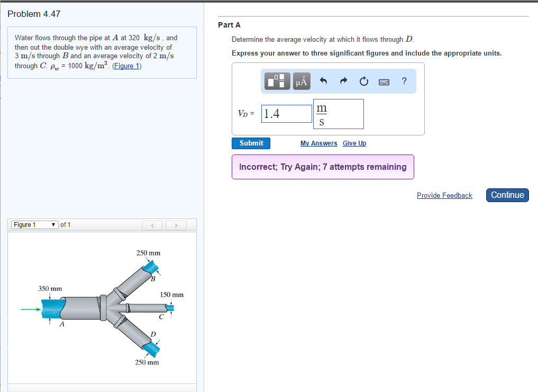Select the answer value field showing 1.4
This screenshot has width=538, height=392.
(286, 113)
